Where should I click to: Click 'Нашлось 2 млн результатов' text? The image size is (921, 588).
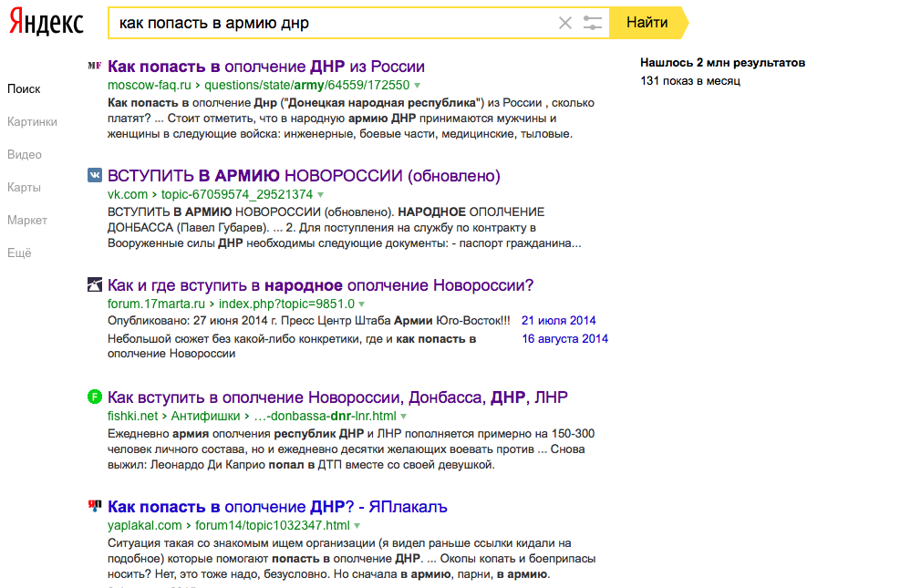pos(722,62)
